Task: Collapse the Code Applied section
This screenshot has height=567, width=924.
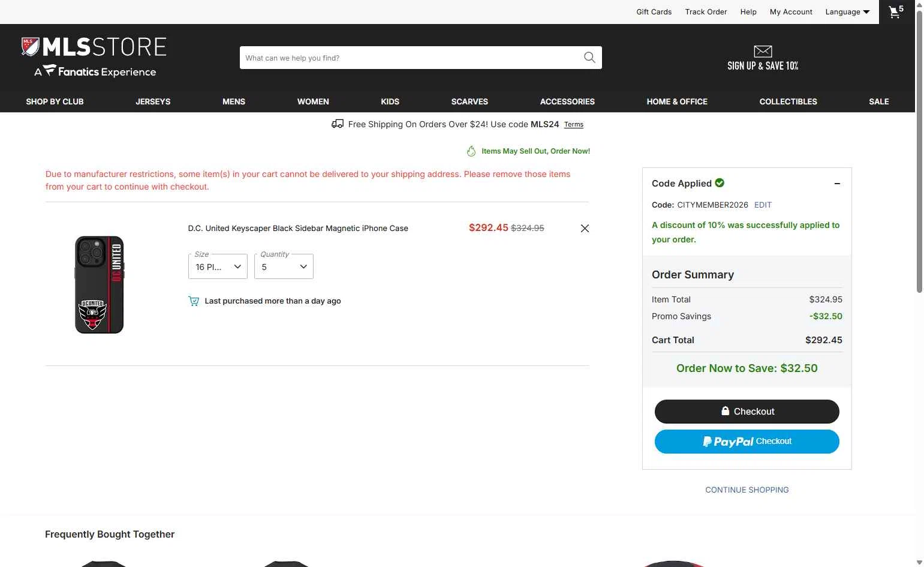Action: [837, 184]
